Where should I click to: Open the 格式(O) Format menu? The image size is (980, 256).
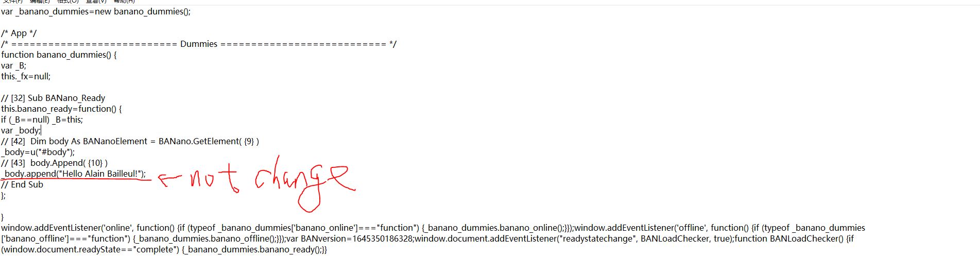point(67,2)
